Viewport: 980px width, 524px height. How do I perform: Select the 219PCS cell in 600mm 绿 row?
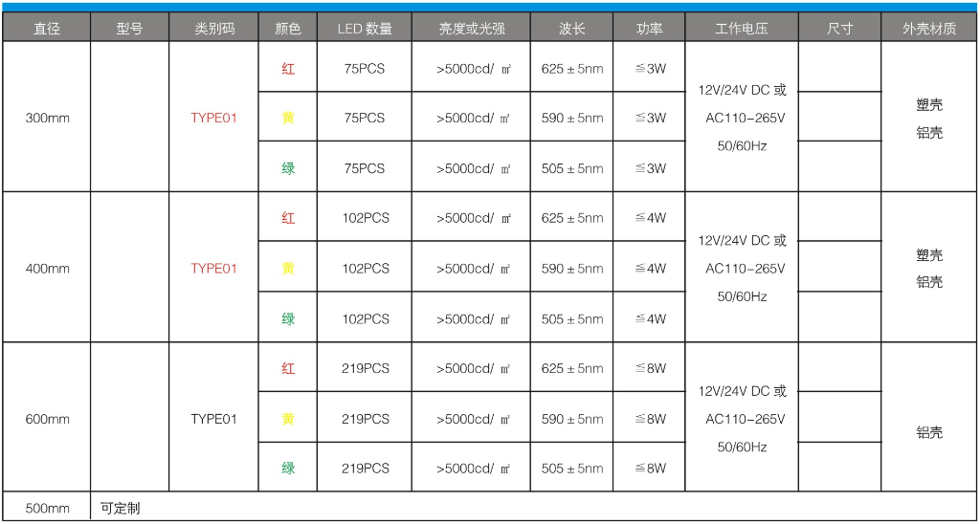[366, 469]
